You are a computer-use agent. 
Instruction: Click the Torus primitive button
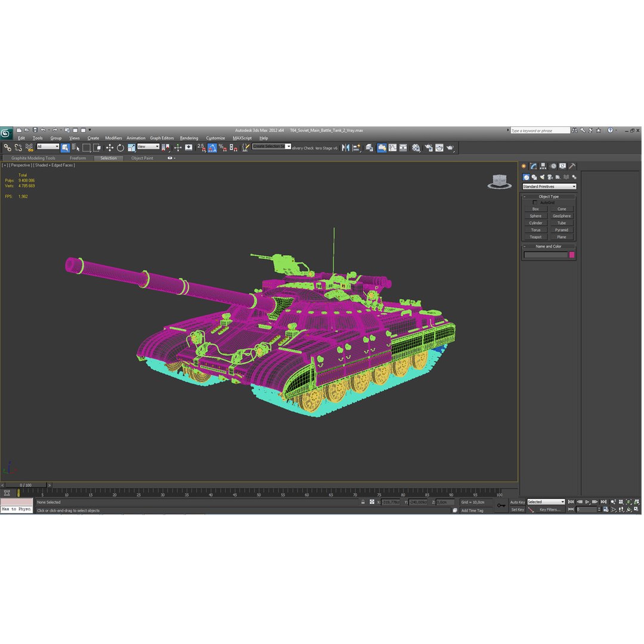(535, 230)
